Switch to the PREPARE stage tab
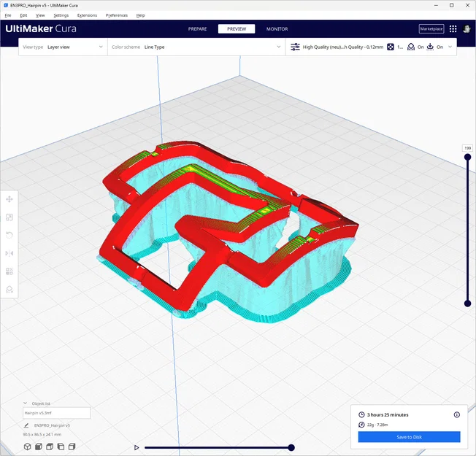 click(197, 29)
